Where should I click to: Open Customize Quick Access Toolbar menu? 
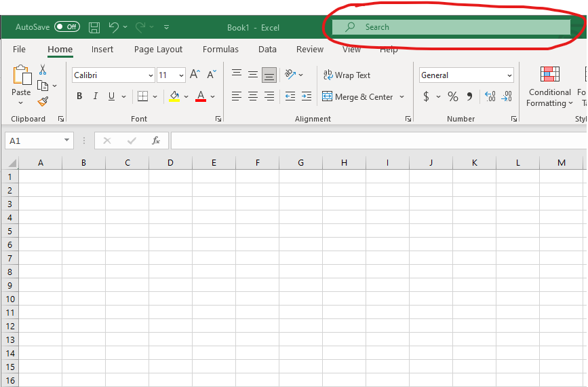point(167,27)
